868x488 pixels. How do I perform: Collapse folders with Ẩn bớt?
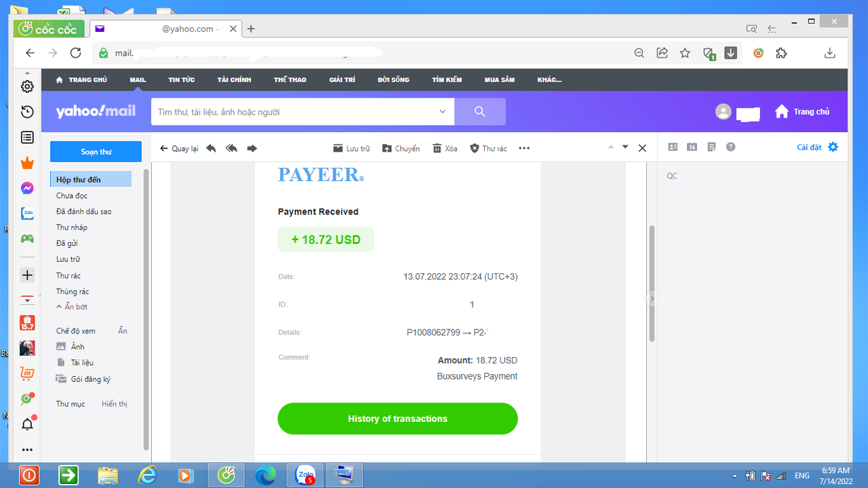(x=72, y=307)
